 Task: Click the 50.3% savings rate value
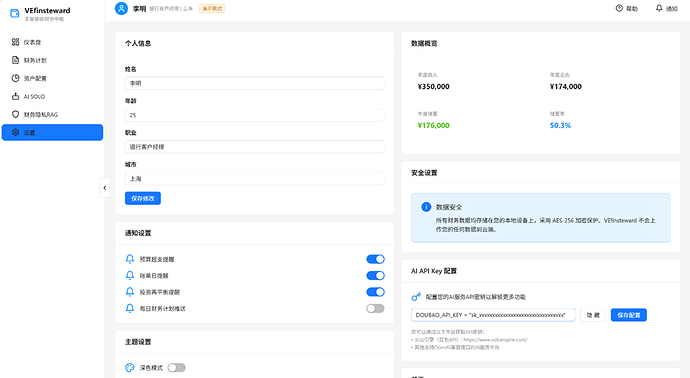560,125
